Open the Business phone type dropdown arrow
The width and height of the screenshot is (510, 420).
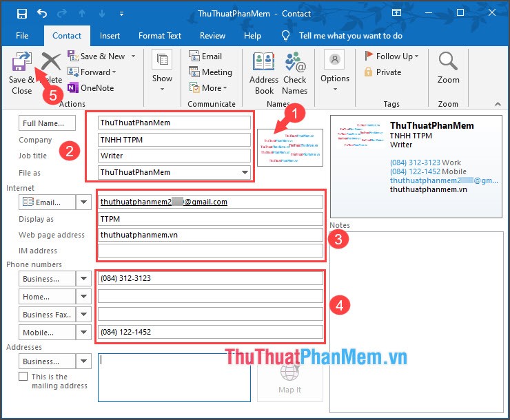pyautogui.click(x=83, y=279)
